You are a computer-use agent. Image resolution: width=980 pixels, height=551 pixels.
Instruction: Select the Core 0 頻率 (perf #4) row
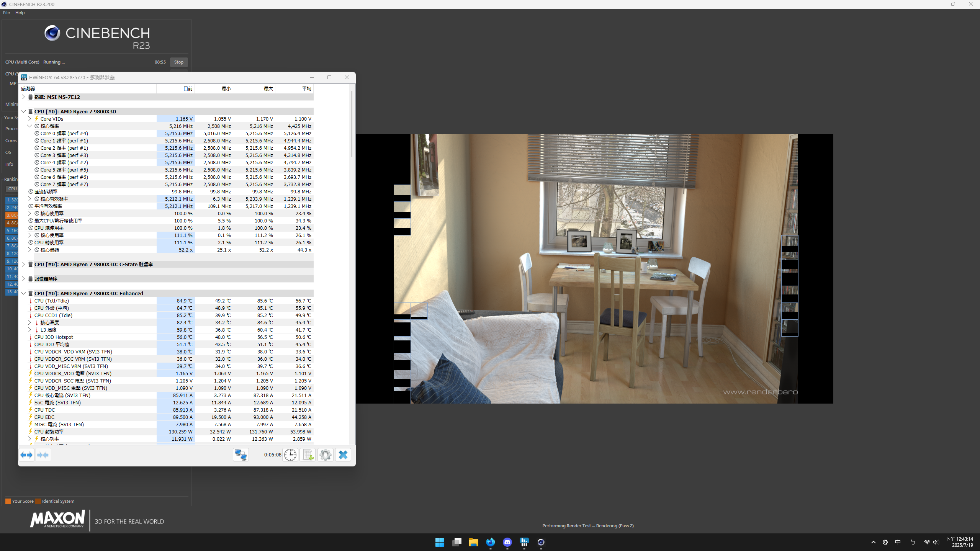[x=166, y=133]
